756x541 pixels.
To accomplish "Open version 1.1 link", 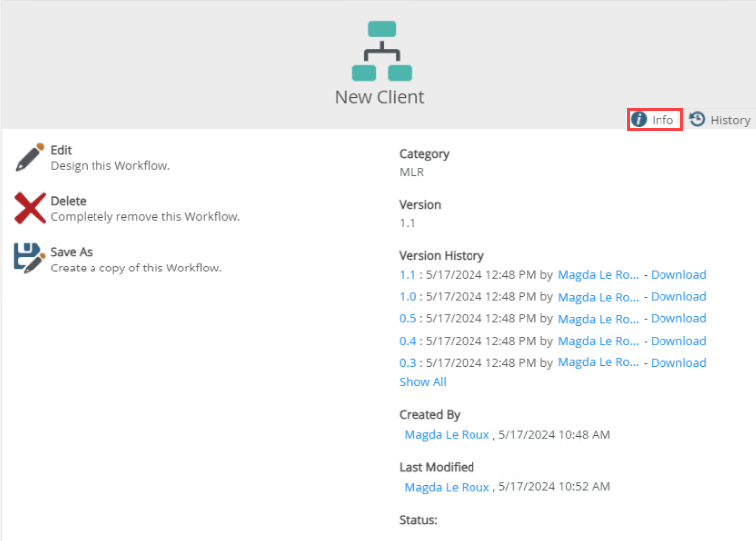I will 407,275.
